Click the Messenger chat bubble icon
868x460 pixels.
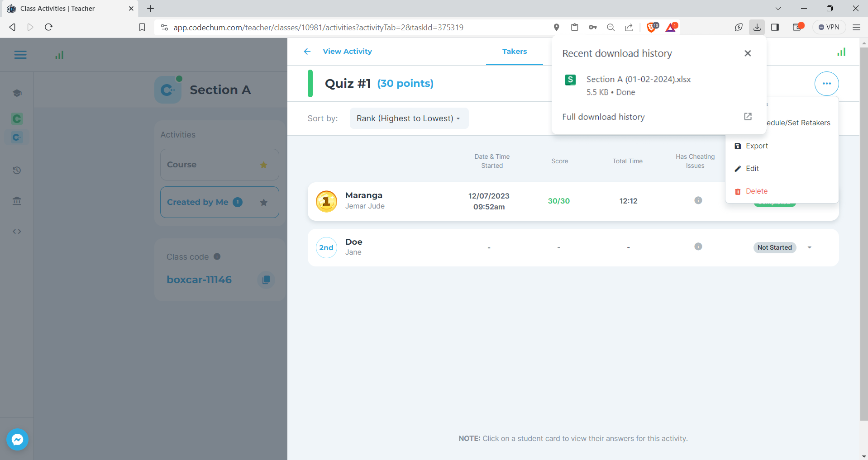pyautogui.click(x=18, y=439)
